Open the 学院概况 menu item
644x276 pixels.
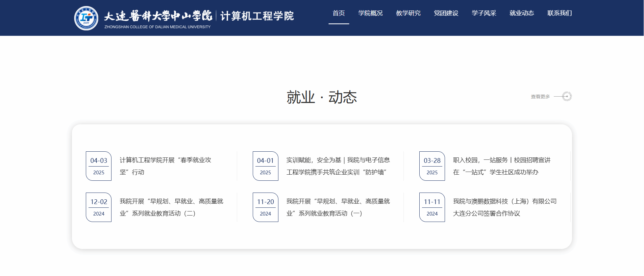(370, 13)
